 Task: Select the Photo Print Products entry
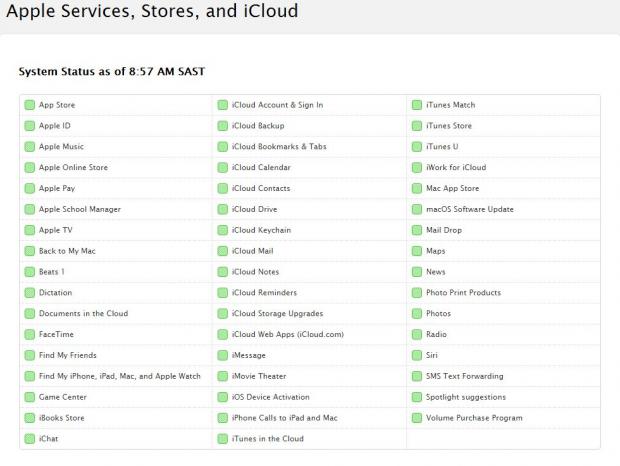(463, 293)
